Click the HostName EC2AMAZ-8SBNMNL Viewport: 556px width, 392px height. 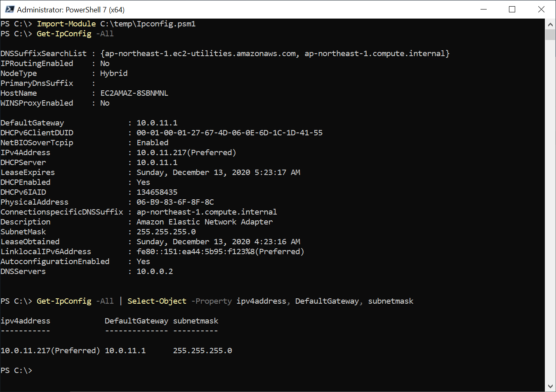[134, 93]
